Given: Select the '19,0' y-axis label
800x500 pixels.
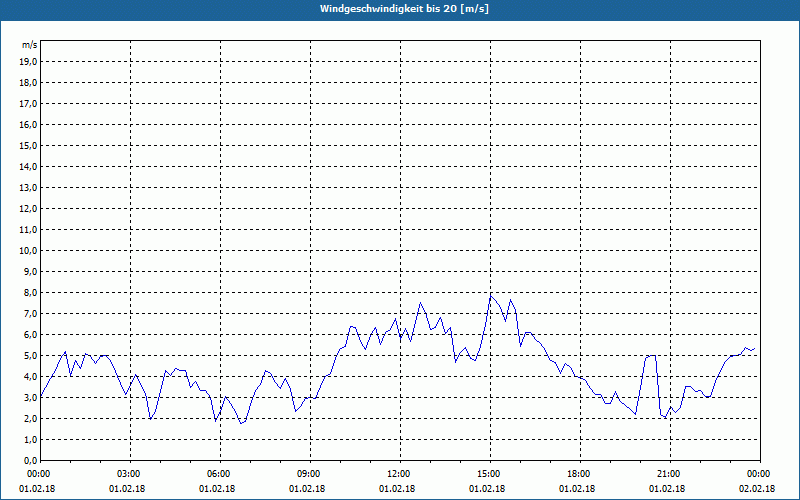Looking at the screenshot, I should point(29,62).
